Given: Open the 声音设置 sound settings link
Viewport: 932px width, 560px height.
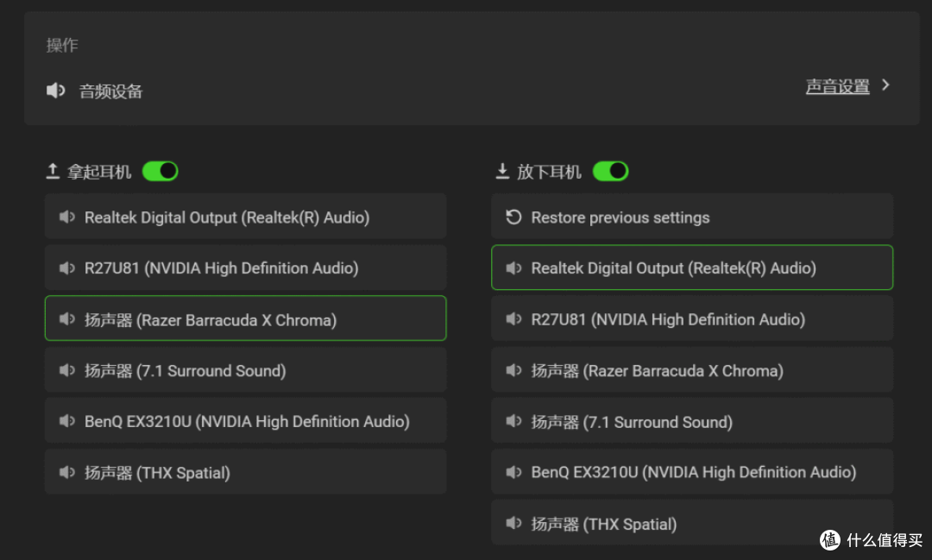Looking at the screenshot, I should [x=837, y=87].
